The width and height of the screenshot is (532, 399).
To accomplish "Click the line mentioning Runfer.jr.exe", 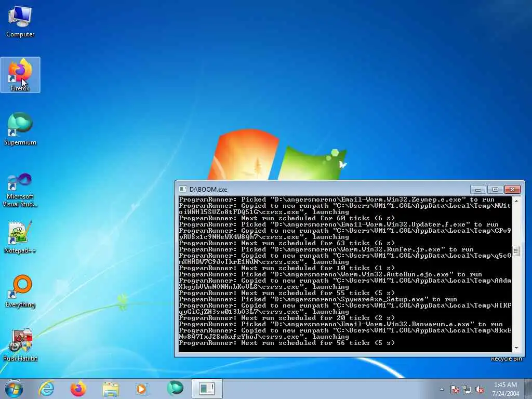I will pyautogui.click(x=326, y=249).
